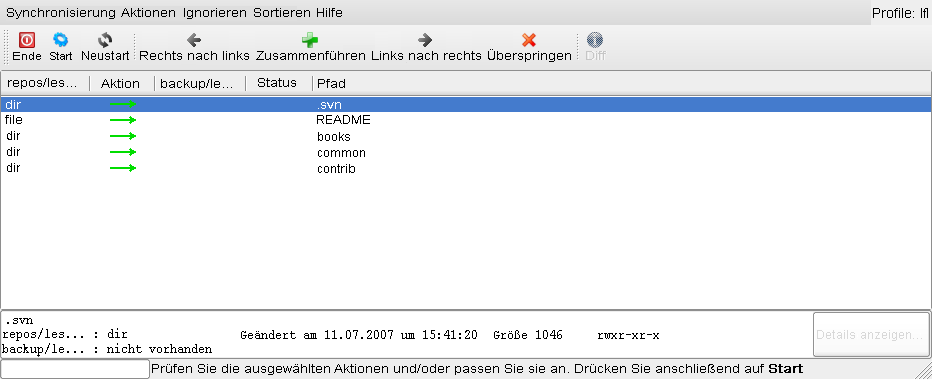The width and height of the screenshot is (932, 379).
Task: Open the Sortieren menu
Action: click(x=282, y=12)
